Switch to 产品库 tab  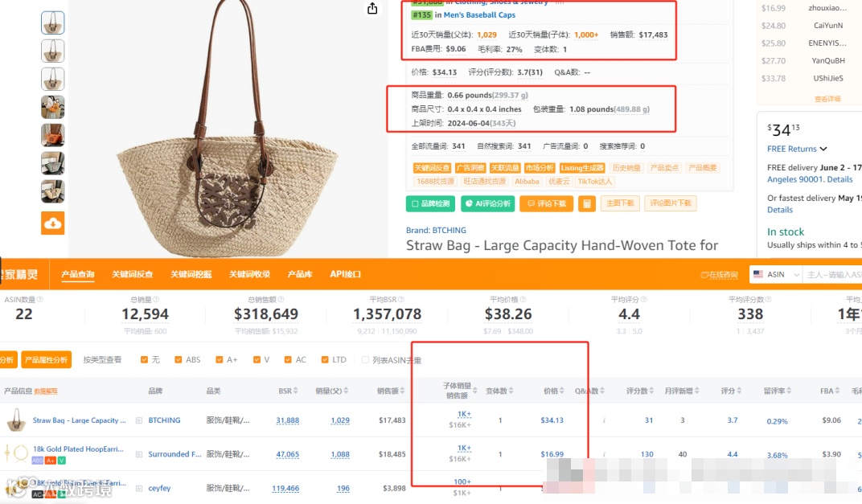tap(300, 274)
